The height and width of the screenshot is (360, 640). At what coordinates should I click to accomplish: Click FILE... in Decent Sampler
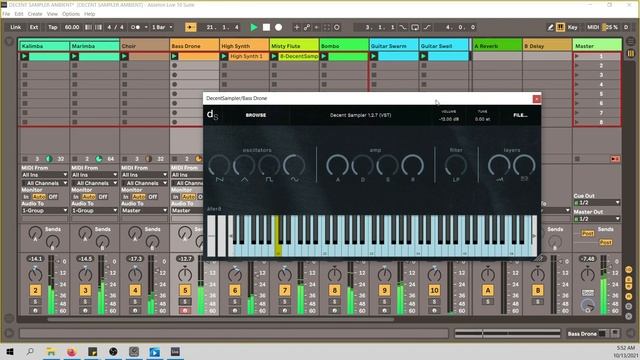pyautogui.click(x=520, y=115)
